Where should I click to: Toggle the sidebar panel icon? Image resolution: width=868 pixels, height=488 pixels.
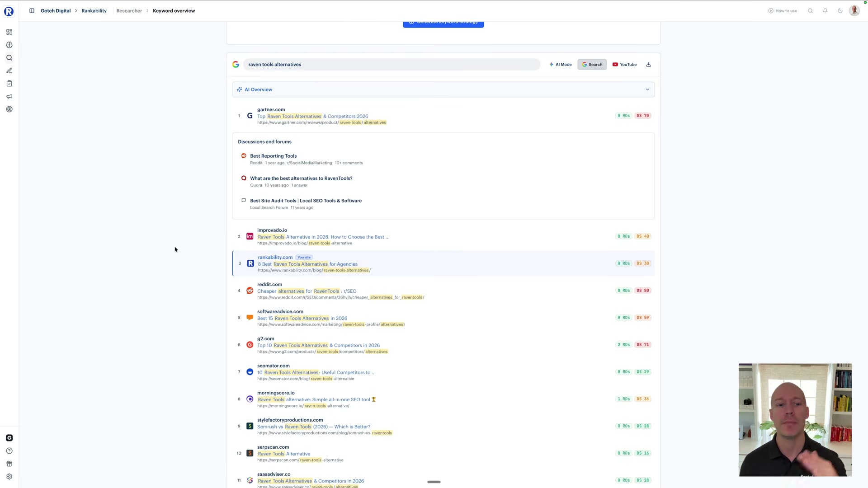click(x=32, y=11)
